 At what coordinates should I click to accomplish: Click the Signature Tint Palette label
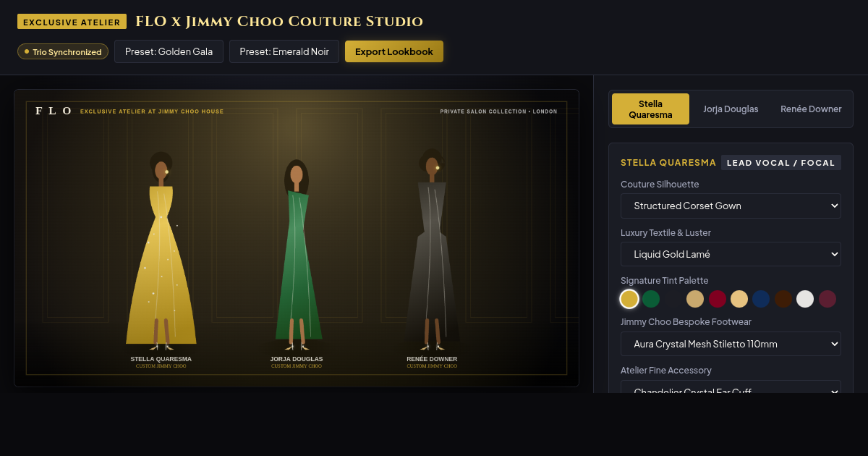[x=664, y=281]
